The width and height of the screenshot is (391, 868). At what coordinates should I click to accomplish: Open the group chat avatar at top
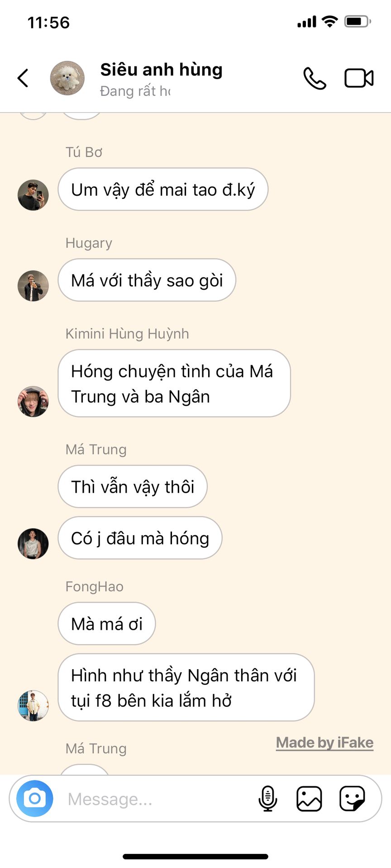pyautogui.click(x=67, y=78)
